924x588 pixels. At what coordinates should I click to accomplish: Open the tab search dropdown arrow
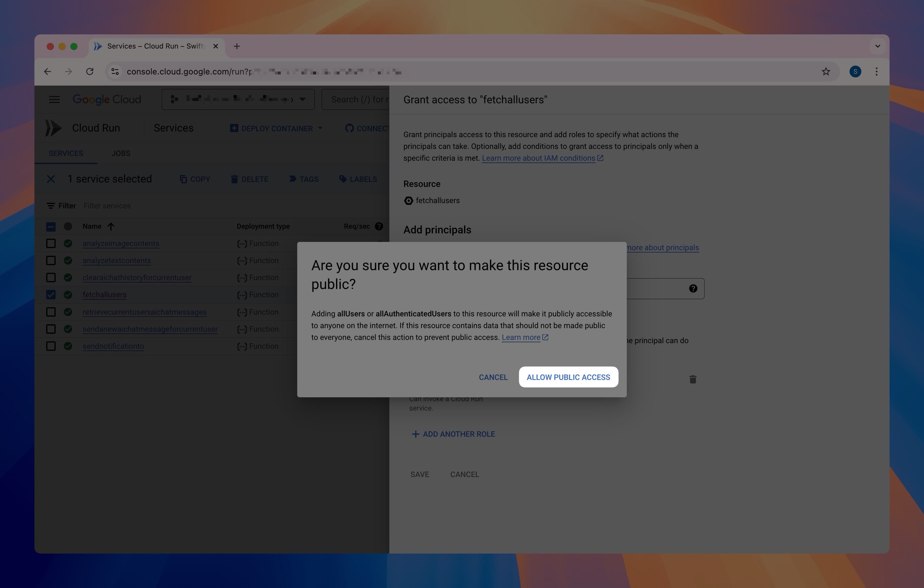coord(877,46)
